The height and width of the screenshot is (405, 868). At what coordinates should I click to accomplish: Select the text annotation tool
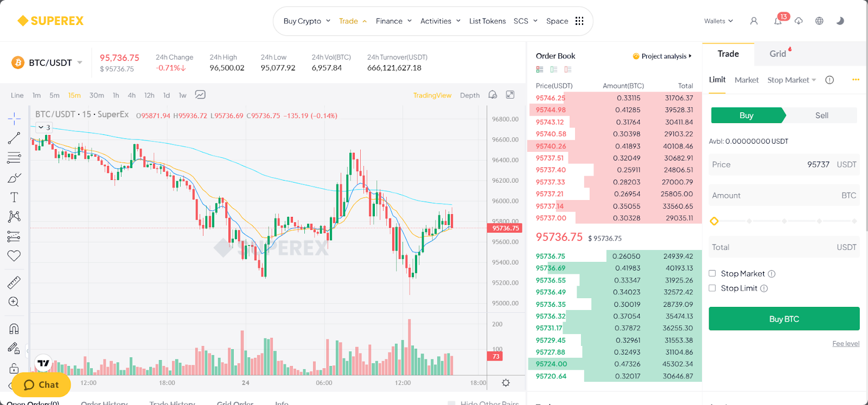click(x=14, y=197)
